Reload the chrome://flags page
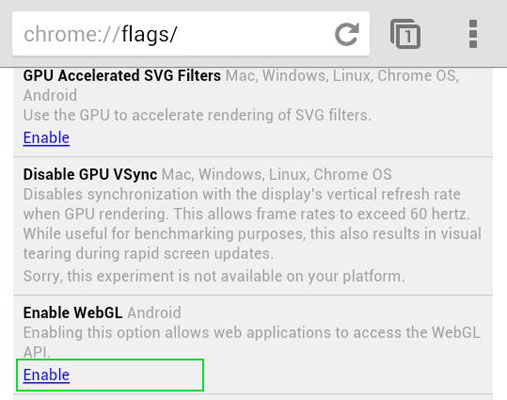The image size is (507, 400). pos(347,34)
